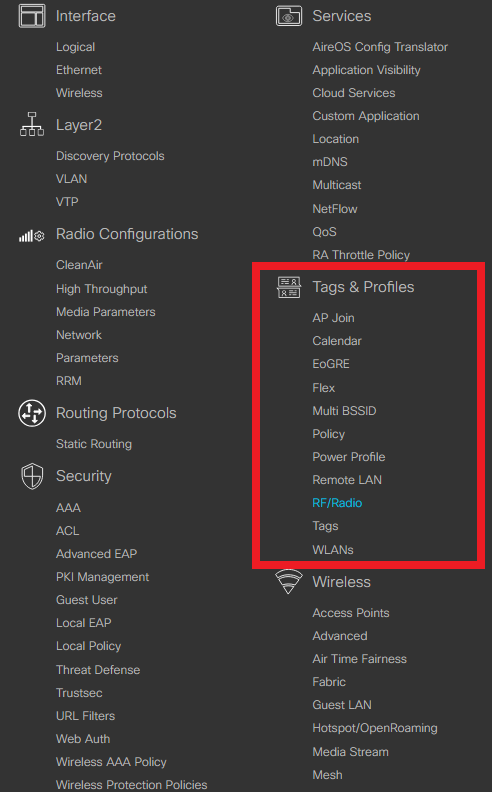Open the mDNS services page
This screenshot has width=492, height=792.
coord(330,162)
